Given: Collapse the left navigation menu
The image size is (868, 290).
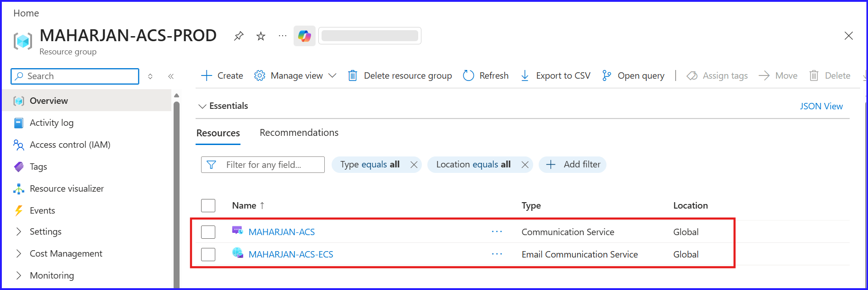Looking at the screenshot, I should (171, 76).
